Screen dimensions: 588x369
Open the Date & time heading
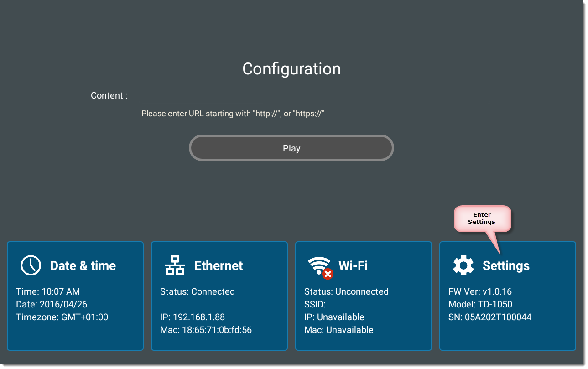83,265
